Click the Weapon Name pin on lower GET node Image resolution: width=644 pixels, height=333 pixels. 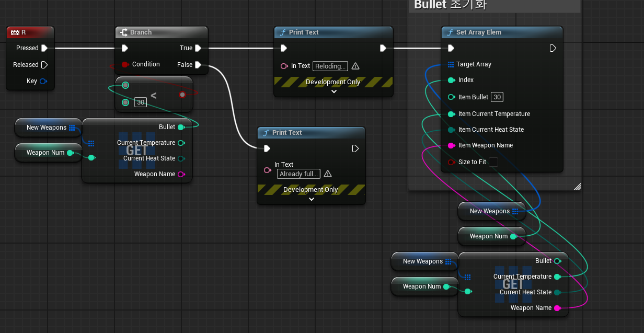pos(557,308)
